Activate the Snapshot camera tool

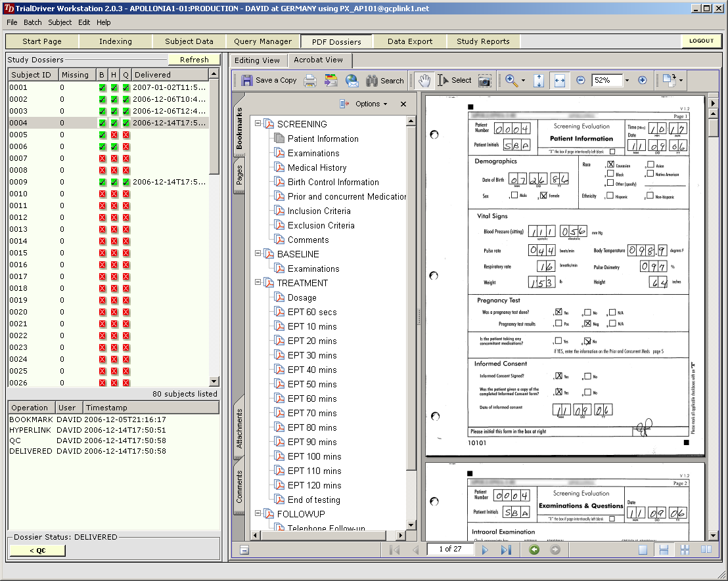coord(485,81)
